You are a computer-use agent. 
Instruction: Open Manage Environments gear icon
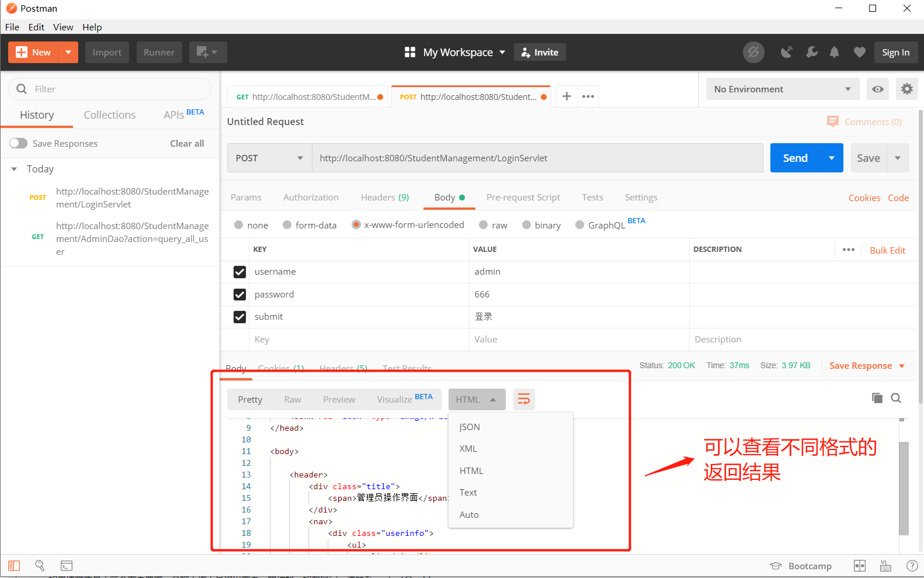(906, 89)
